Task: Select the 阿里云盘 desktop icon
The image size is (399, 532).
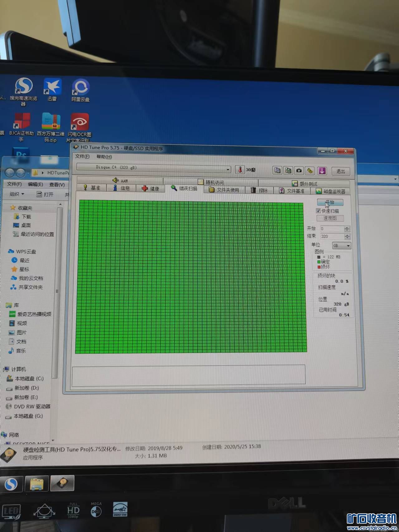Action: click(80, 90)
